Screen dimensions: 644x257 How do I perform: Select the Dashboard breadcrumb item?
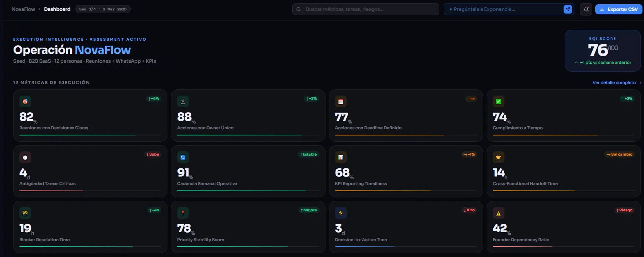coord(57,9)
